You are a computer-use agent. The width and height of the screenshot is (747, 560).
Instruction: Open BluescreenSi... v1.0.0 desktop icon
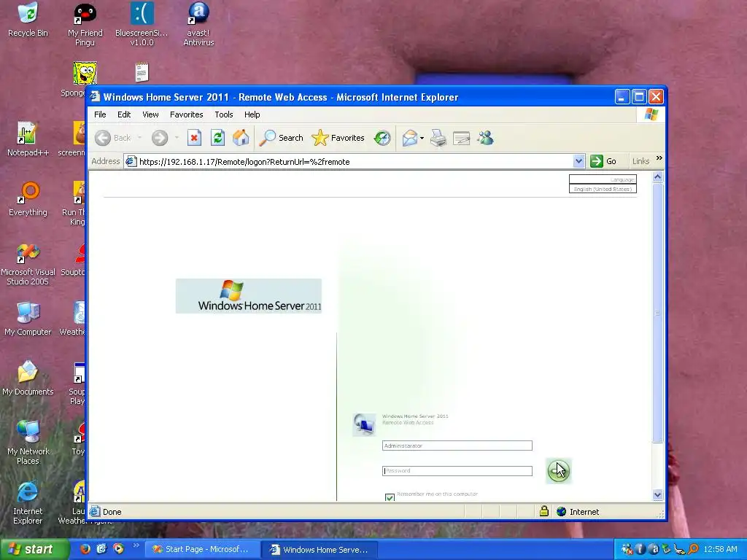click(x=142, y=24)
